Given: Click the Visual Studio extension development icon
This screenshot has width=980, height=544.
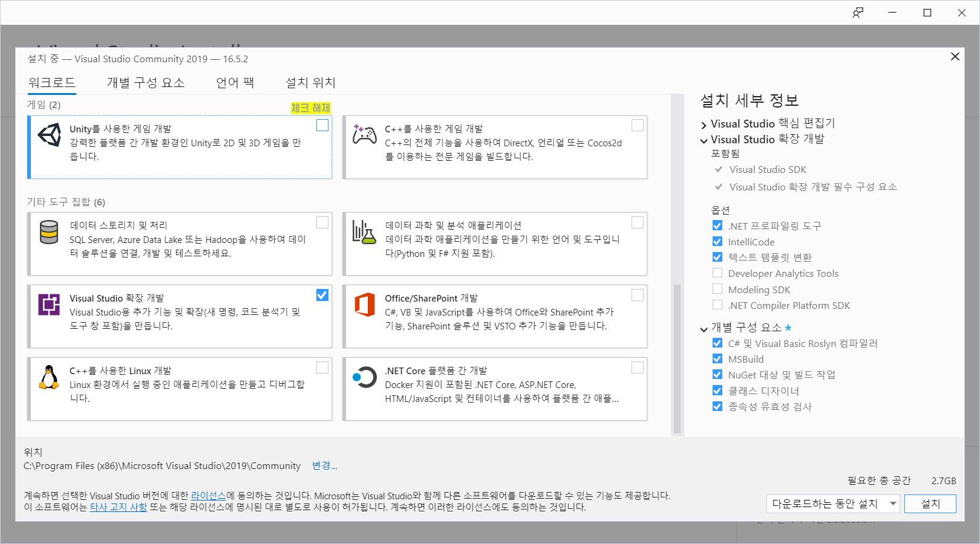Looking at the screenshot, I should [x=49, y=305].
